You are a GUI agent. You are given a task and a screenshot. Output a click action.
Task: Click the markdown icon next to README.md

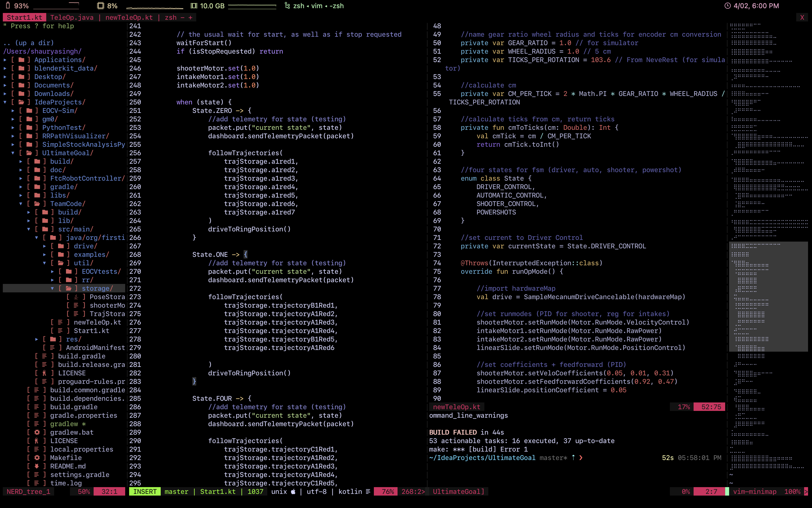tap(37, 466)
